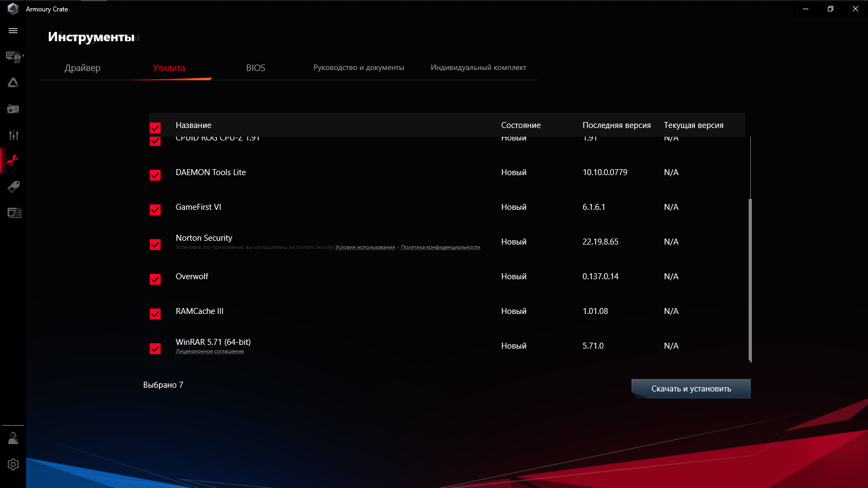This screenshot has height=488, width=868.
Task: Open the Device keyboard and mouse section
Action: (x=13, y=56)
